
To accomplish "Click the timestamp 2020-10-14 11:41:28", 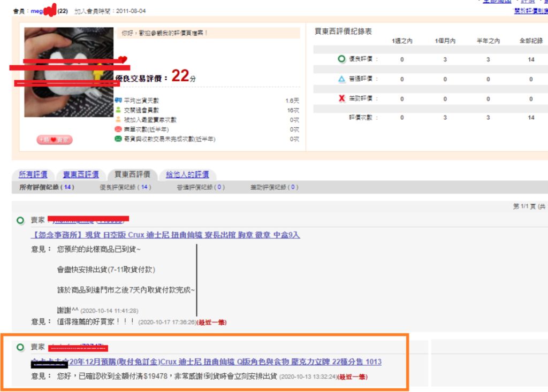I will click(x=109, y=311).
